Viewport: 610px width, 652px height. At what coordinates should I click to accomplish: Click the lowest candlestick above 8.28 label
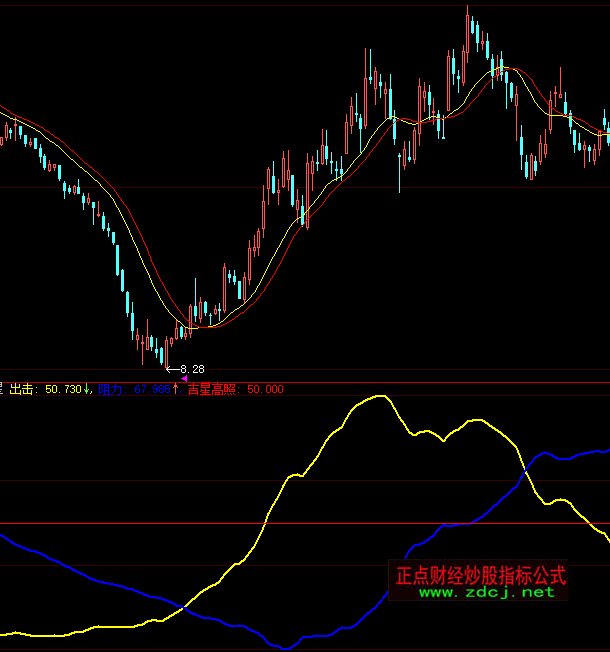point(166,352)
